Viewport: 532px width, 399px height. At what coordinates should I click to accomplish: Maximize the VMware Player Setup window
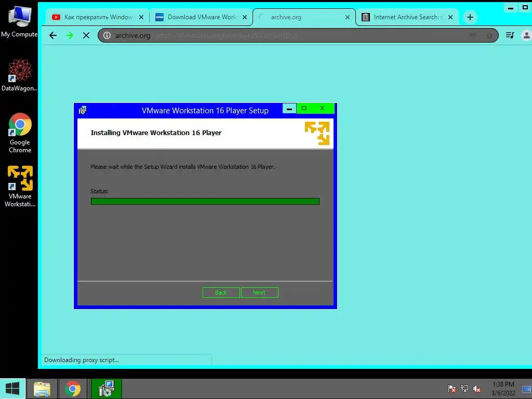click(x=304, y=108)
